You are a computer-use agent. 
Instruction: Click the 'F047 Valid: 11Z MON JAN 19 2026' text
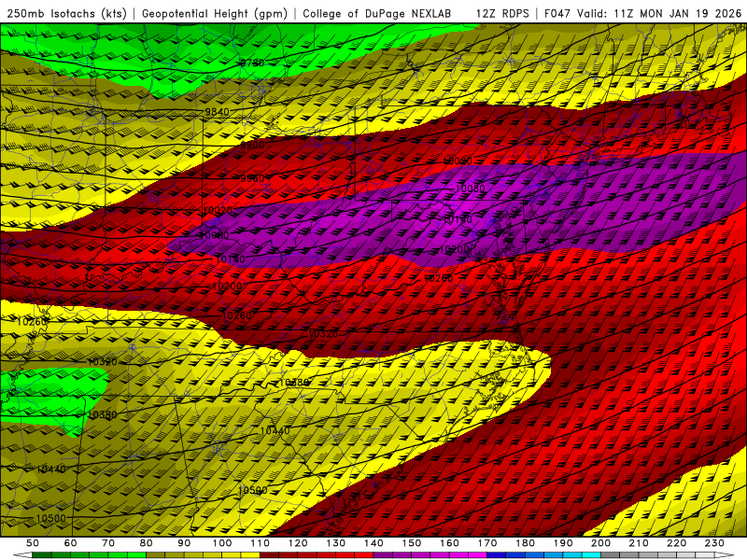[642, 14]
